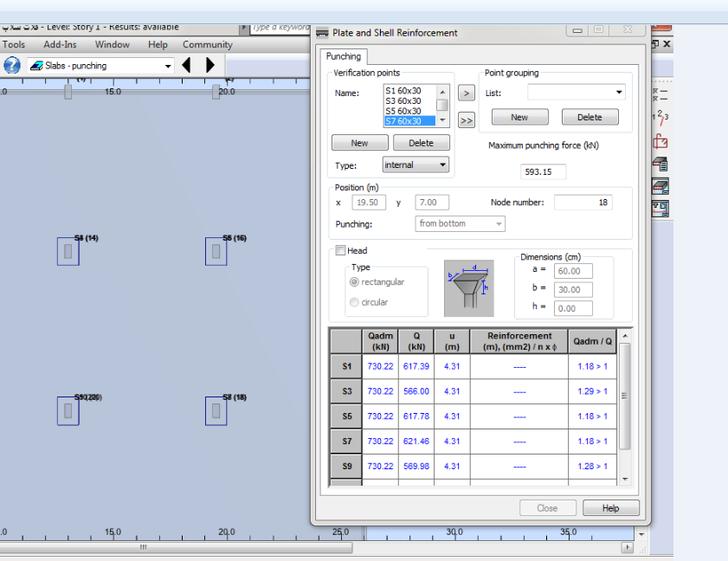The image size is (728, 561).
Task: Click the Maximum punching force value field
Action: click(x=543, y=171)
